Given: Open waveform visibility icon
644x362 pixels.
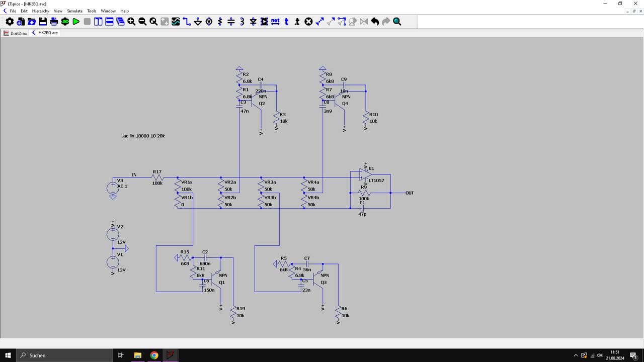Looking at the screenshot, I should click(x=176, y=22).
